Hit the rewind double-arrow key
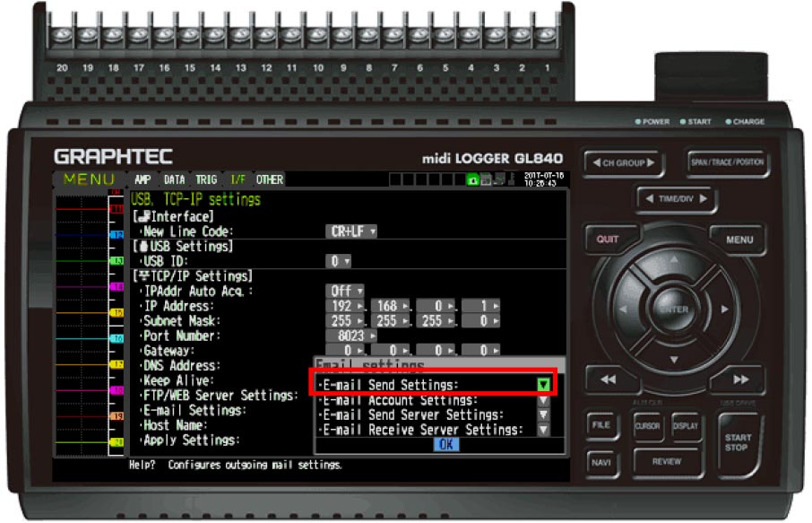 [x=608, y=379]
